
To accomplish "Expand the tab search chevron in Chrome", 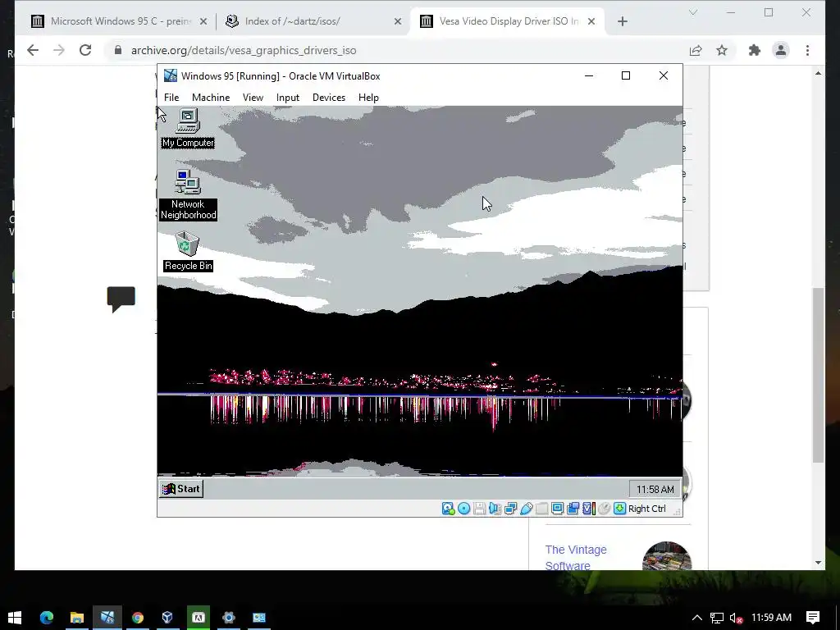I will point(693,12).
